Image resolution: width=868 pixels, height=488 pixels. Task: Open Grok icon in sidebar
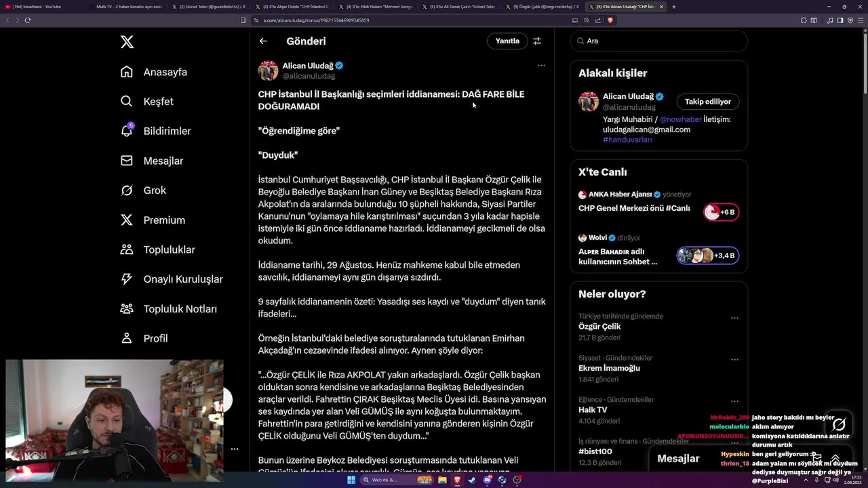tap(127, 190)
